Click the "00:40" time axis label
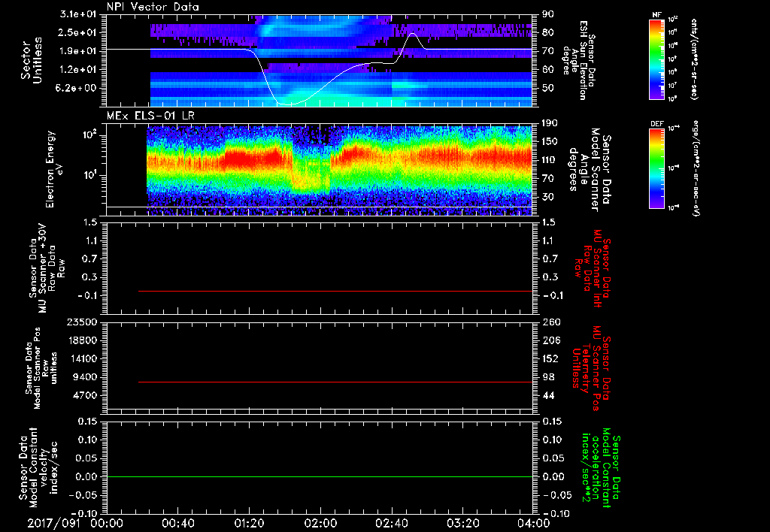The image size is (770, 532). pyautogui.click(x=177, y=523)
